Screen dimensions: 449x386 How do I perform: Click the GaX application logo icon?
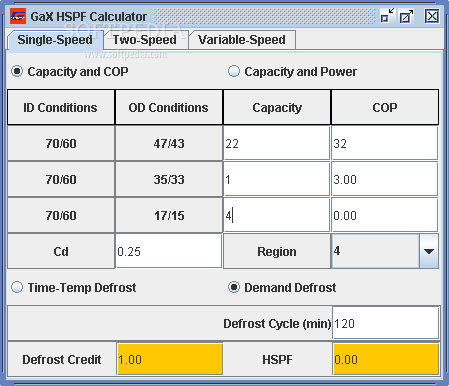coord(18,16)
